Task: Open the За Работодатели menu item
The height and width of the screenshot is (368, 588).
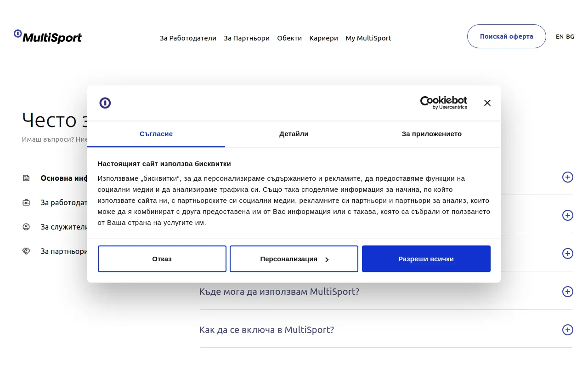Action: coord(188,38)
